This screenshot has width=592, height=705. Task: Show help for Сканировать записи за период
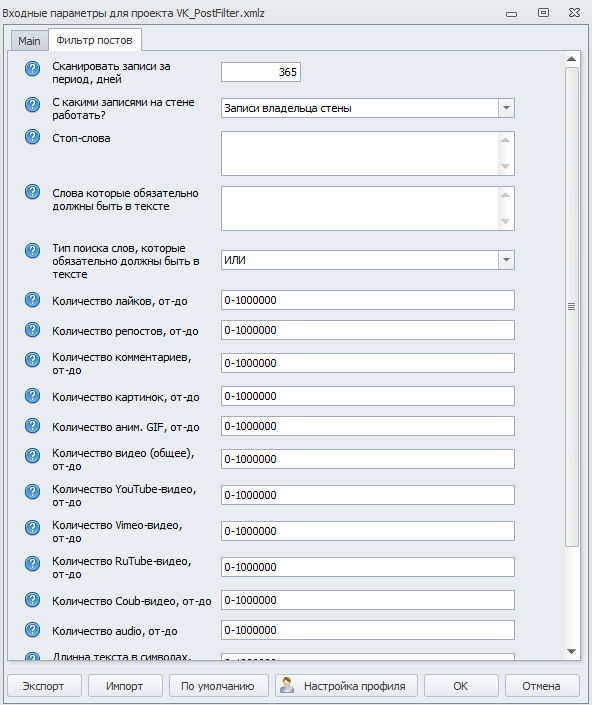click(32, 69)
